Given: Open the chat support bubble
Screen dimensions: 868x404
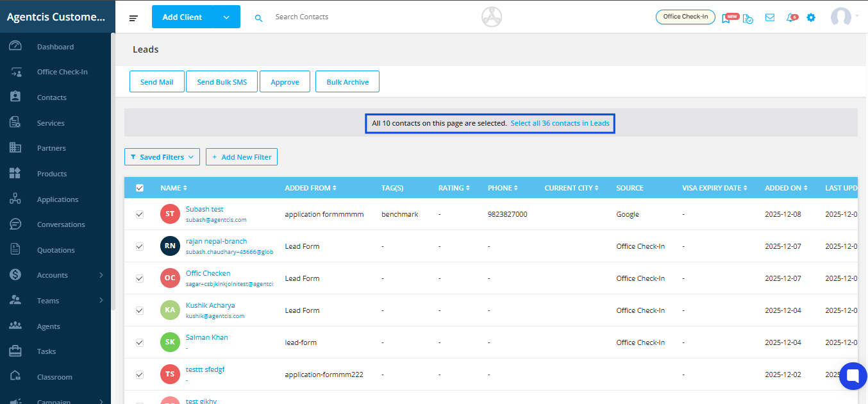Looking at the screenshot, I should (x=853, y=376).
